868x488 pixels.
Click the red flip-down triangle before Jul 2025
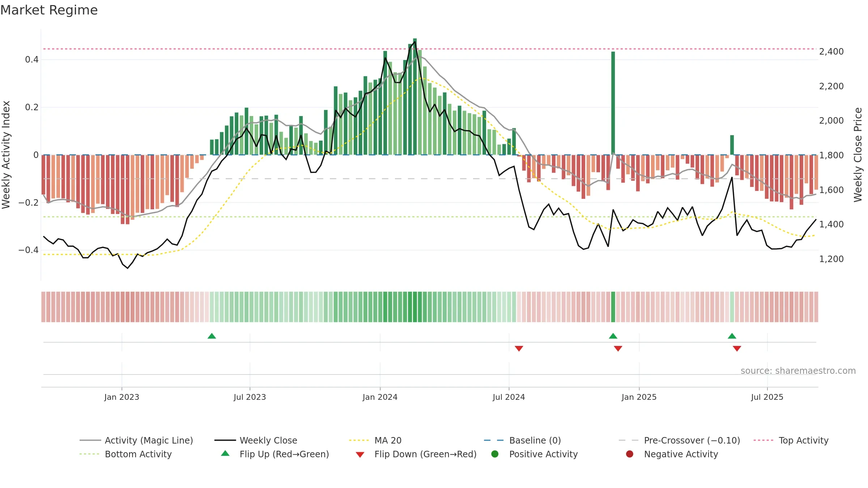click(x=737, y=348)
